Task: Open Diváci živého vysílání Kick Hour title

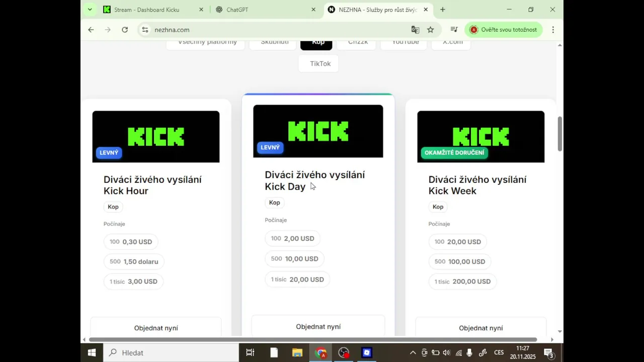Action: (x=152, y=185)
